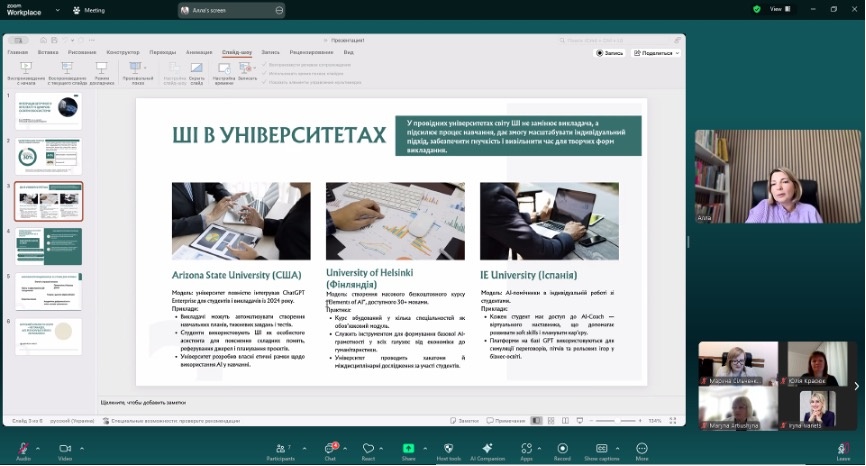The width and height of the screenshot is (866, 466).
Task: Unmute using the Zoom Audio microphone icon
Action: click(x=23, y=448)
